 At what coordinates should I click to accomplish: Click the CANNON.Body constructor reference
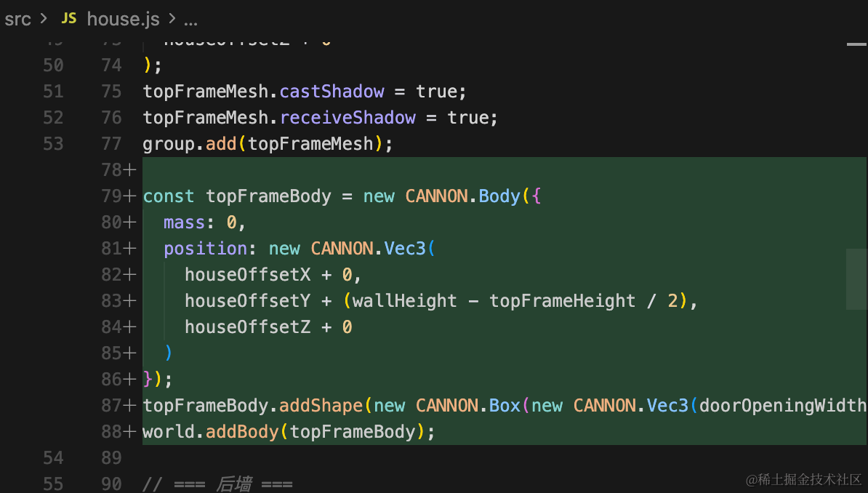coord(463,196)
